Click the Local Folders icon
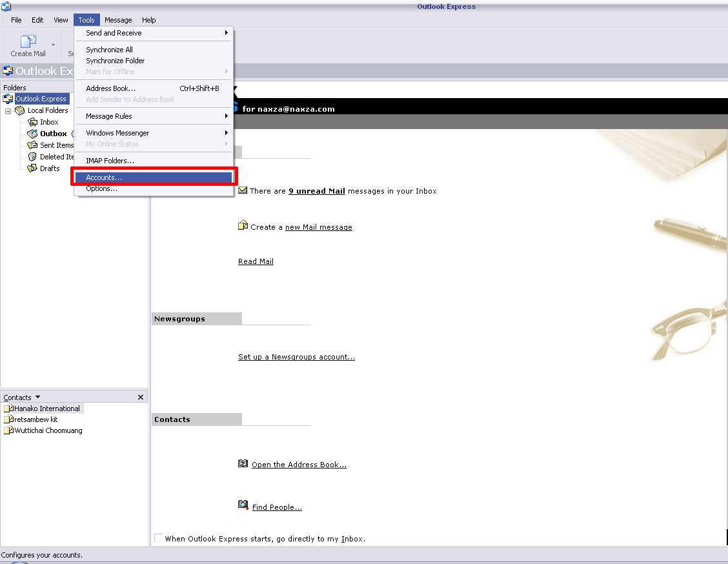728x564 pixels. (x=19, y=110)
